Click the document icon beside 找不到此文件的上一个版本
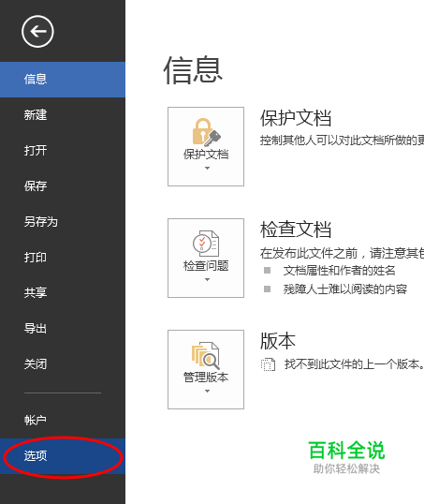 268,364
